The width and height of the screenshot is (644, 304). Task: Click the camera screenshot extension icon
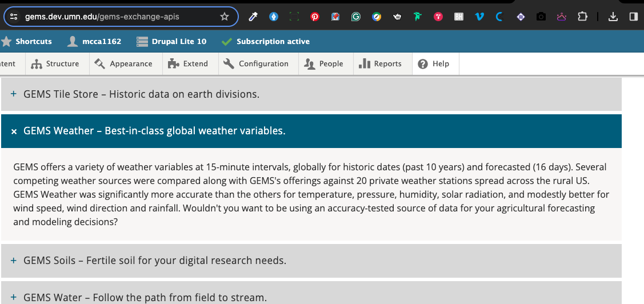point(541,17)
